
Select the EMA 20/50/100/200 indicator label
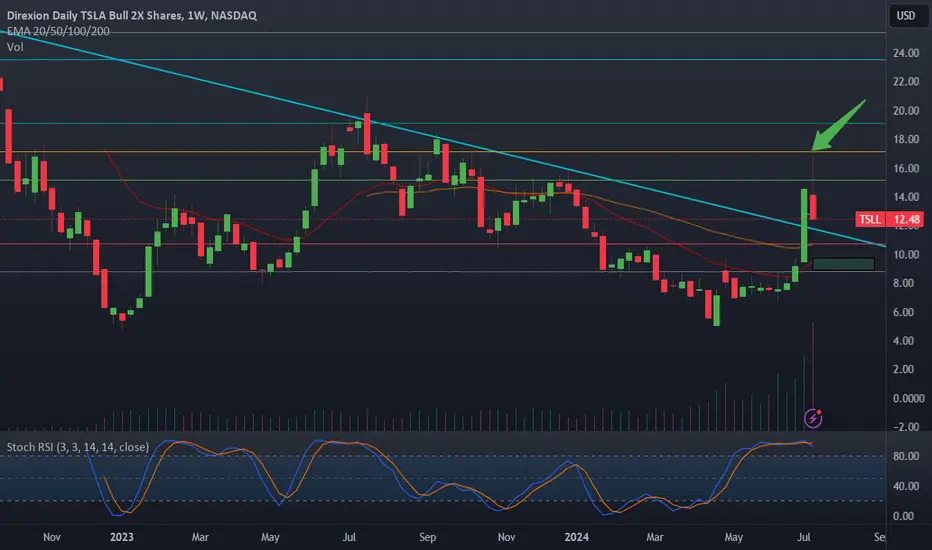(x=58, y=31)
